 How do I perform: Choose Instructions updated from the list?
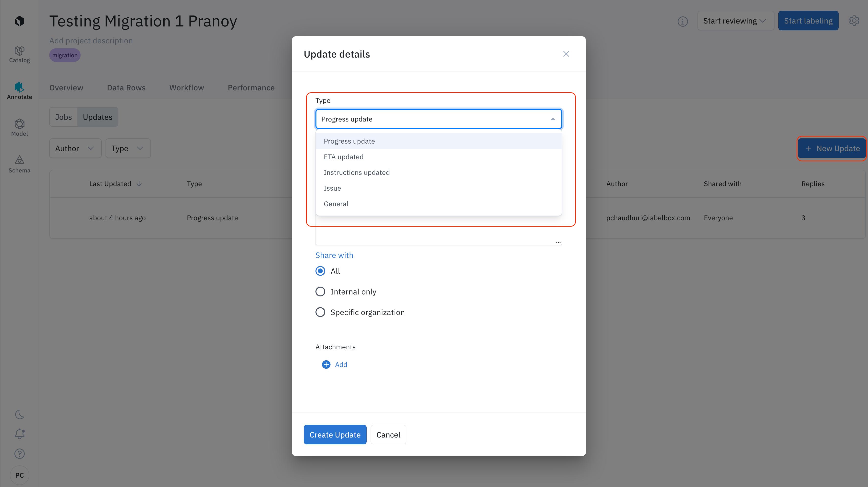click(x=357, y=172)
